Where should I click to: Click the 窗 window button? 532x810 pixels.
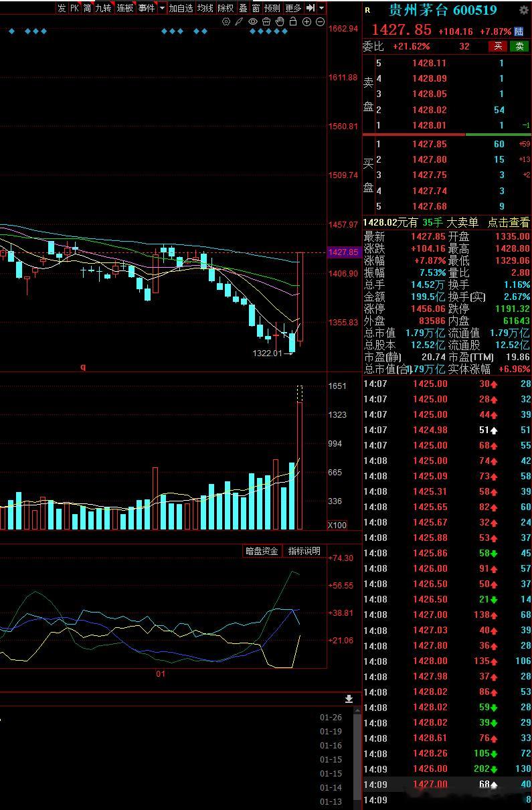(x=256, y=8)
